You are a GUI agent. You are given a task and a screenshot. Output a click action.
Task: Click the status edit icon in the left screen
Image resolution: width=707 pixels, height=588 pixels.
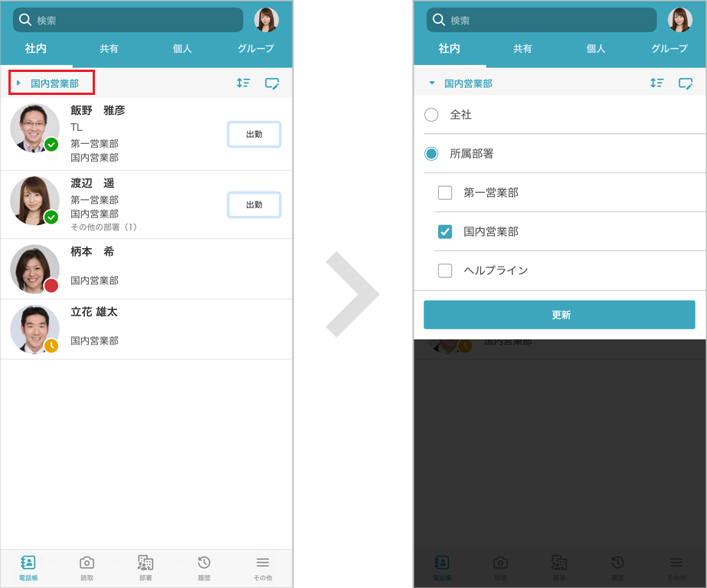[272, 83]
